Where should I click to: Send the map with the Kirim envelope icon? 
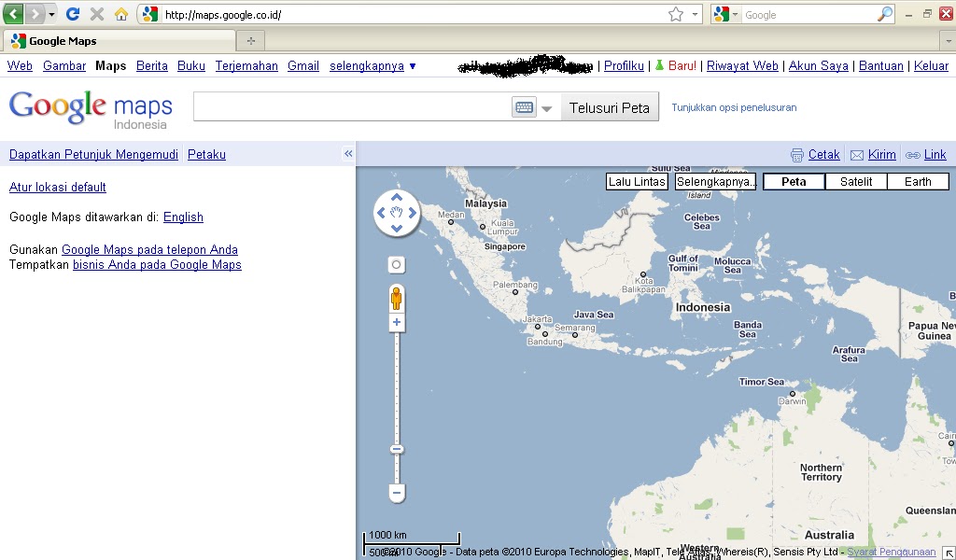[857, 155]
